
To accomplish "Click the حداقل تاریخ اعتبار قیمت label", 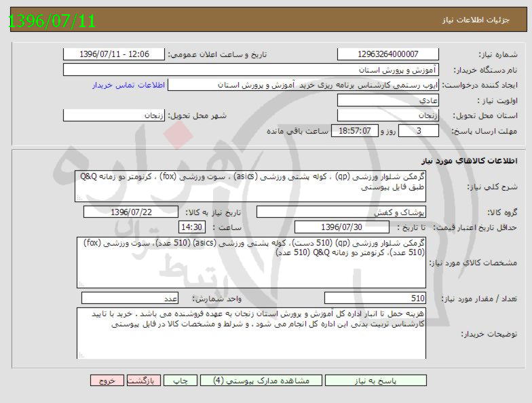I will coord(475,228).
